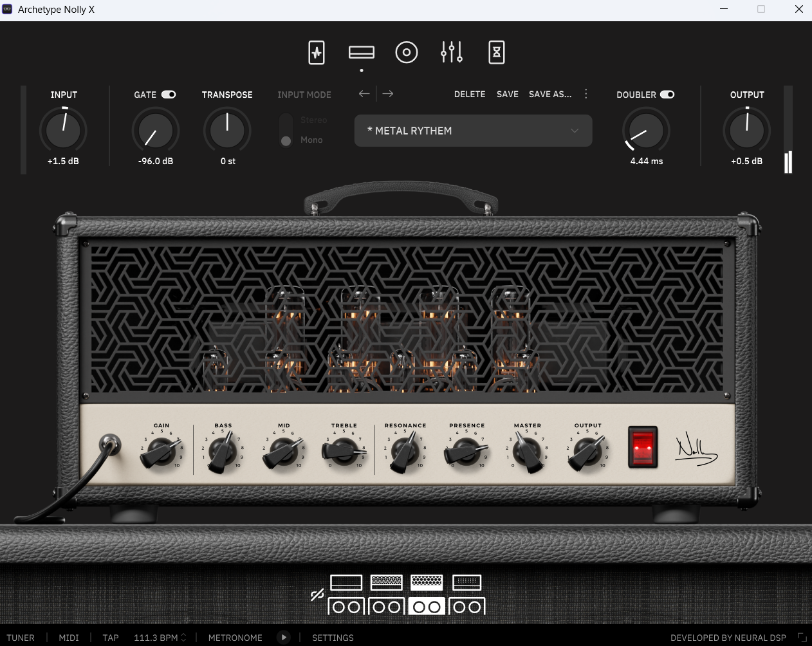Viewport: 812px width, 646px height.
Task: Click the resize handle icon in corner
Action: pyautogui.click(x=802, y=637)
